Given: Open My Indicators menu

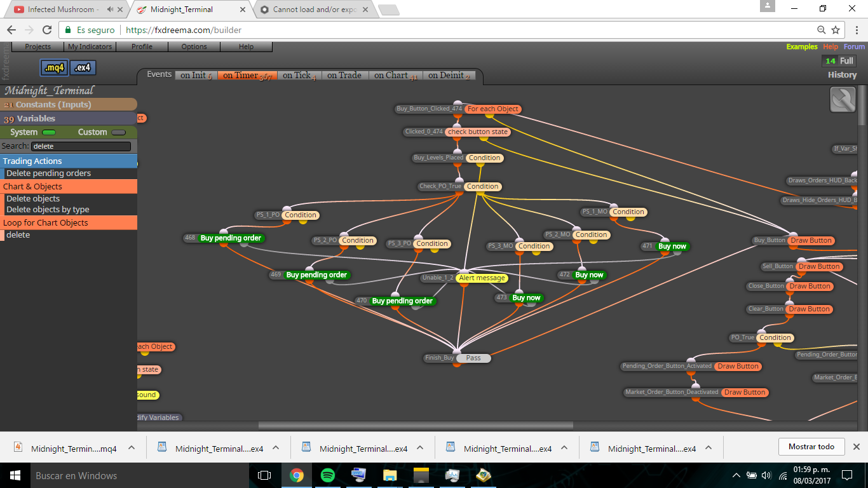Looking at the screenshot, I should pyautogui.click(x=90, y=46).
